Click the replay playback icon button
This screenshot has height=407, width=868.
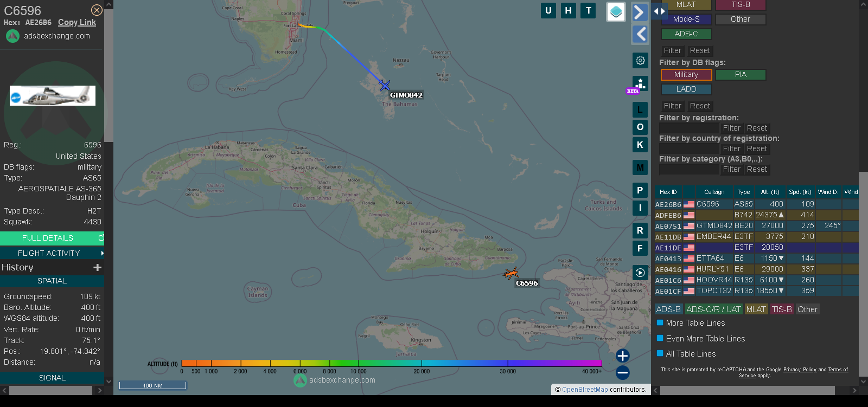[640, 273]
